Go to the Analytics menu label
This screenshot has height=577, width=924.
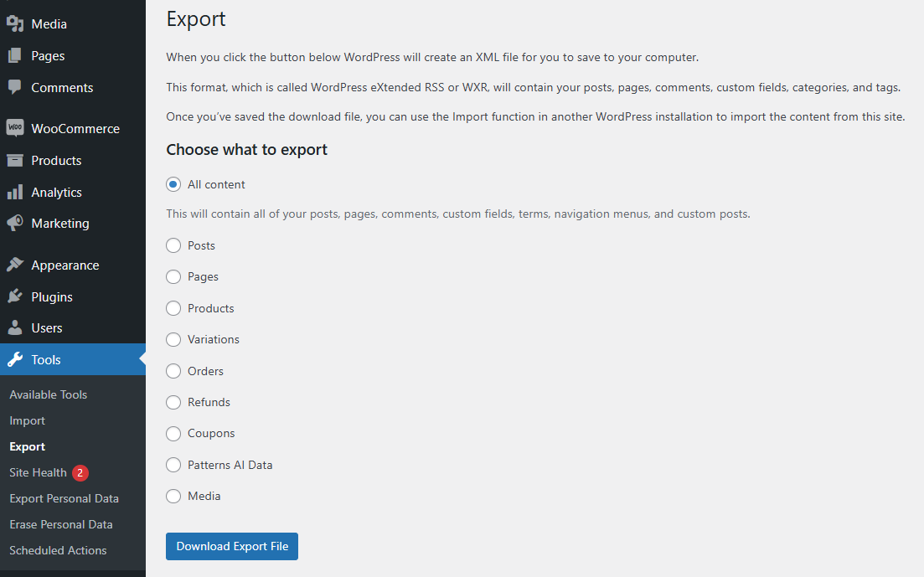tap(57, 193)
